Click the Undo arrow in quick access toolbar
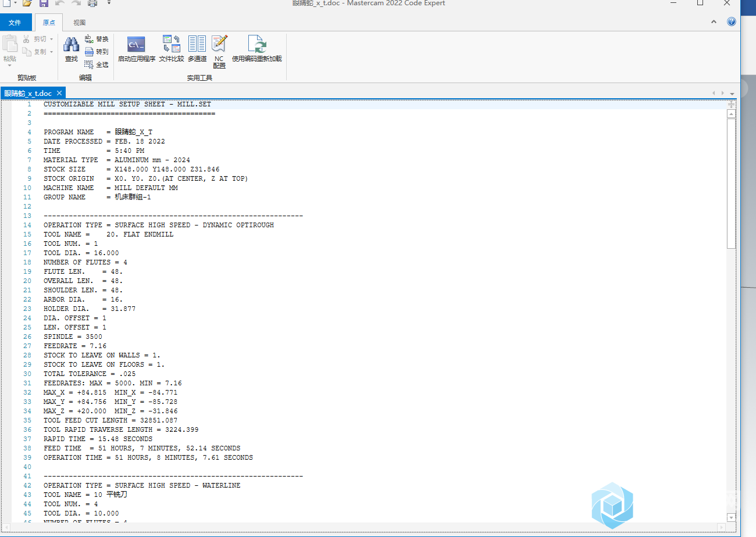The width and height of the screenshot is (756, 537). click(x=60, y=3)
